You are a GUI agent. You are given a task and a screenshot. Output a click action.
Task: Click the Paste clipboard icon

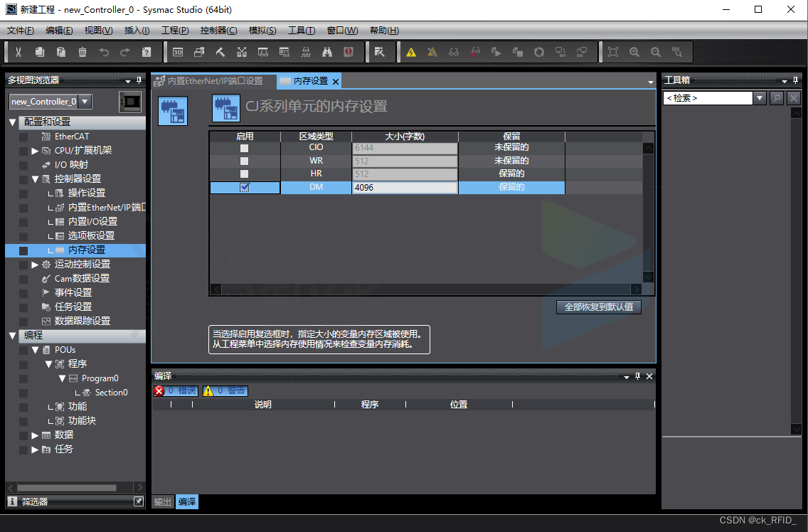click(x=60, y=52)
